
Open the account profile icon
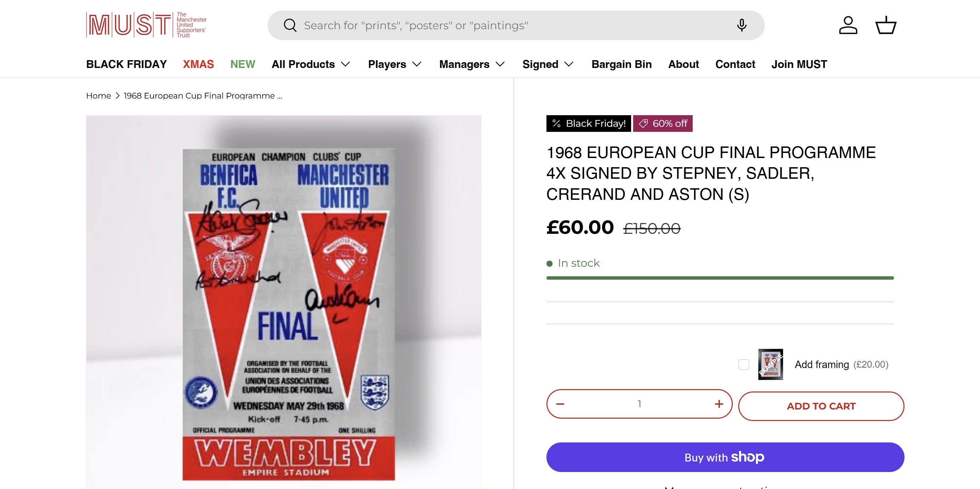pos(848,25)
